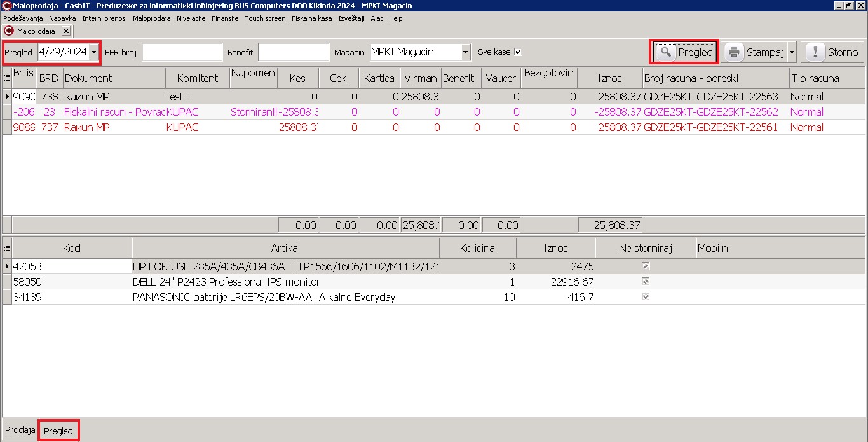The image size is (868, 442).
Task: Toggle Ne storniraj for PANASONIC baterije row
Action: click(x=646, y=296)
